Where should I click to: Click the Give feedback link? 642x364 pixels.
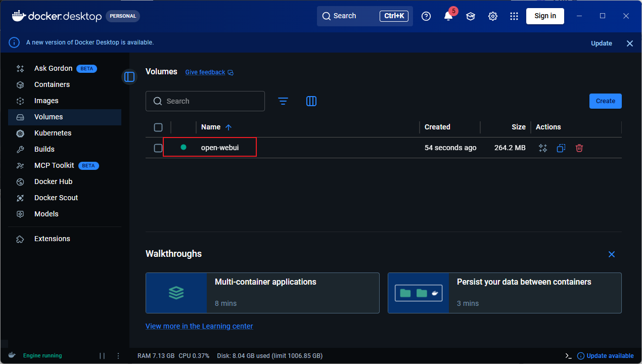205,72
